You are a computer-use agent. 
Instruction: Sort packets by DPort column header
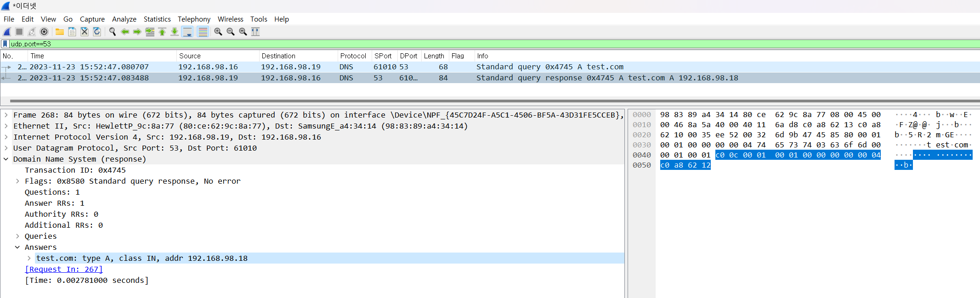pos(409,56)
